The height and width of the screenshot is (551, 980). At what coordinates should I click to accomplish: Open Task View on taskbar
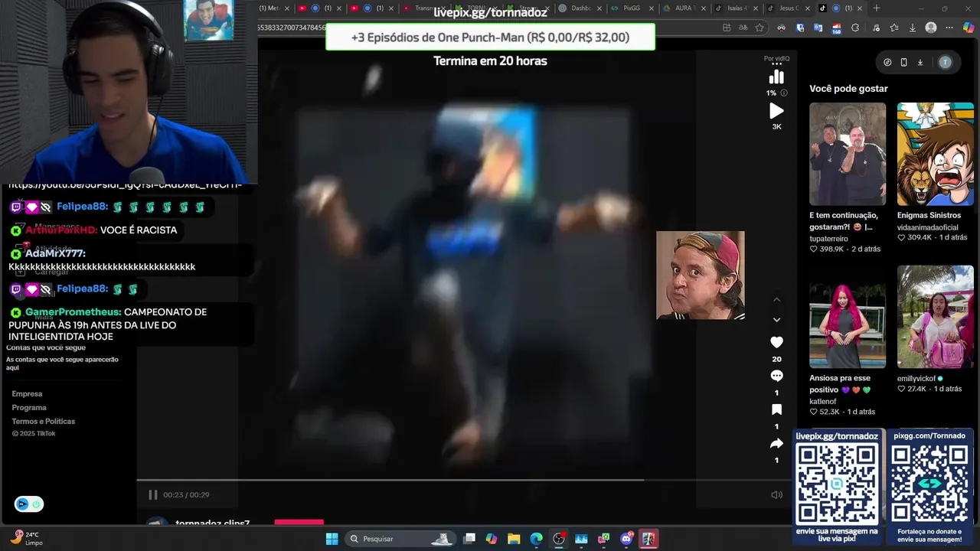[469, 539]
